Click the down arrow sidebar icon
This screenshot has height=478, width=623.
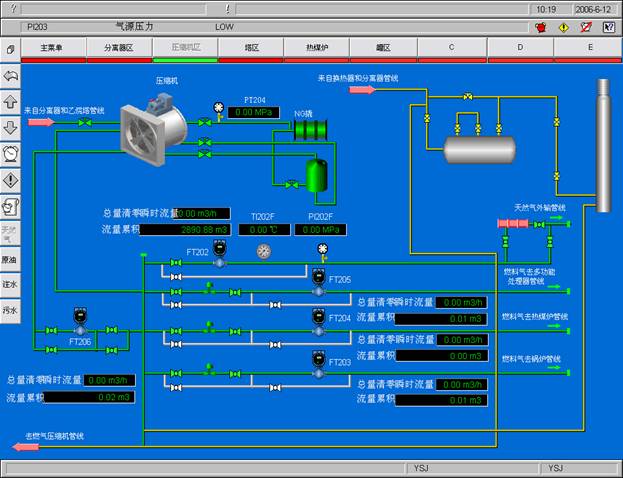10,128
